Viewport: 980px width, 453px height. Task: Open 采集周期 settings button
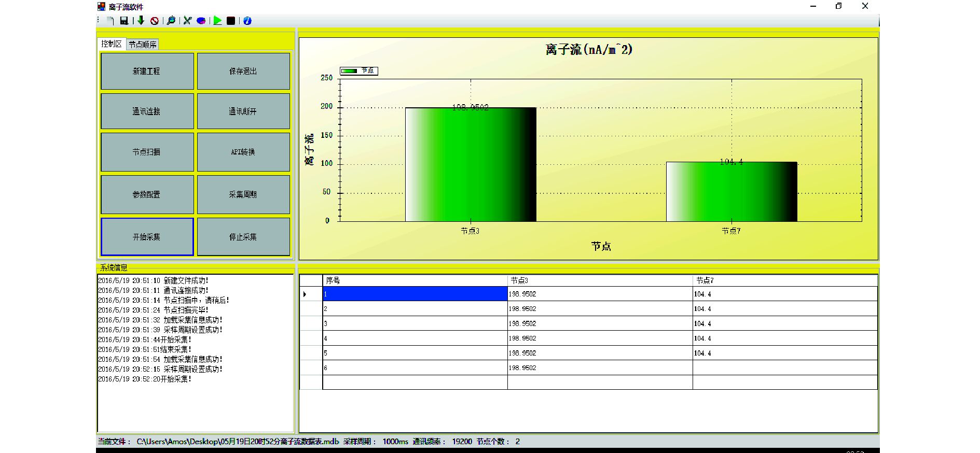[243, 194]
